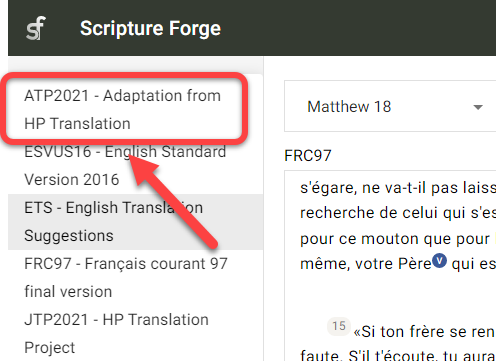Image resolution: width=496 pixels, height=361 pixels.
Task: Select the ETS English Translation Suggestions project
Action: coord(135,222)
